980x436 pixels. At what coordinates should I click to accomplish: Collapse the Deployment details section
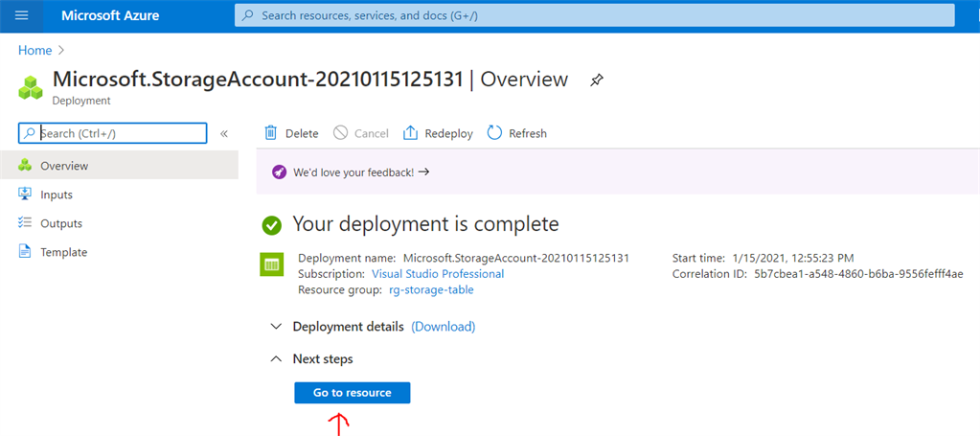[277, 327]
